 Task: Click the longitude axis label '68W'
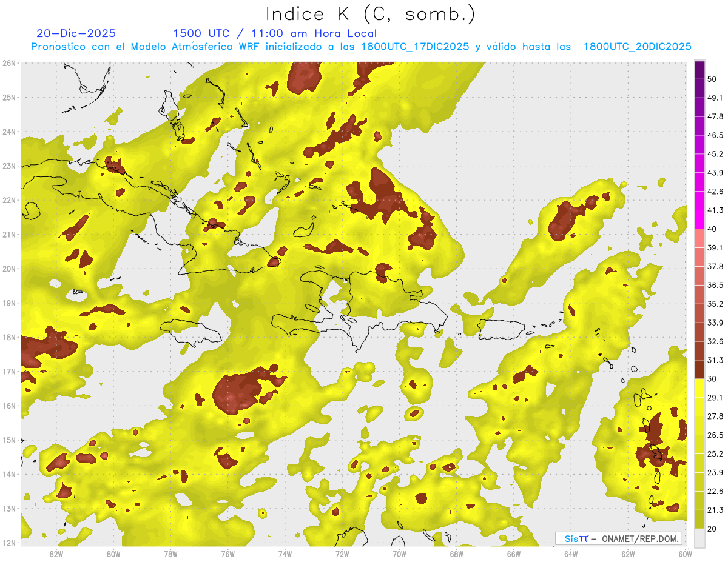coord(456,554)
